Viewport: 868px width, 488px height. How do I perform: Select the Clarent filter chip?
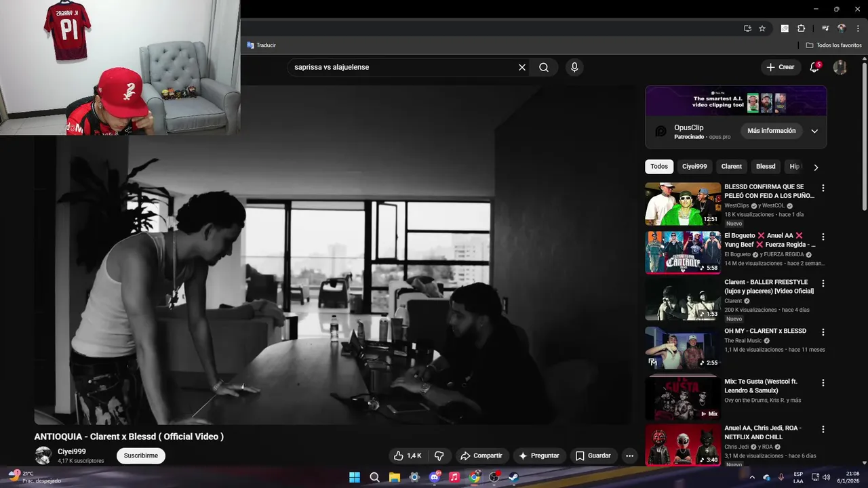[x=732, y=167]
